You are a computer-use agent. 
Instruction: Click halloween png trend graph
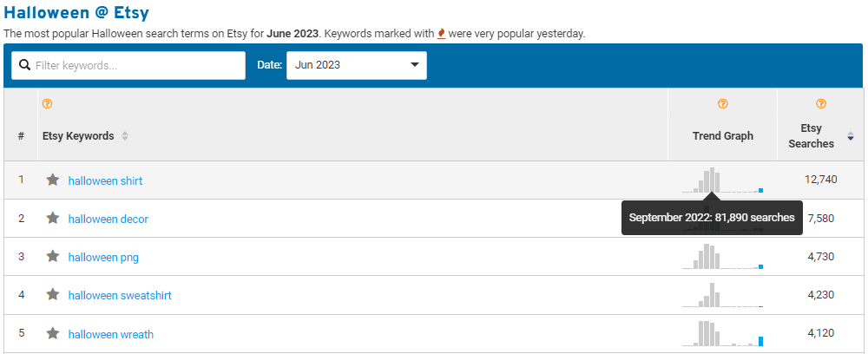(x=722, y=257)
